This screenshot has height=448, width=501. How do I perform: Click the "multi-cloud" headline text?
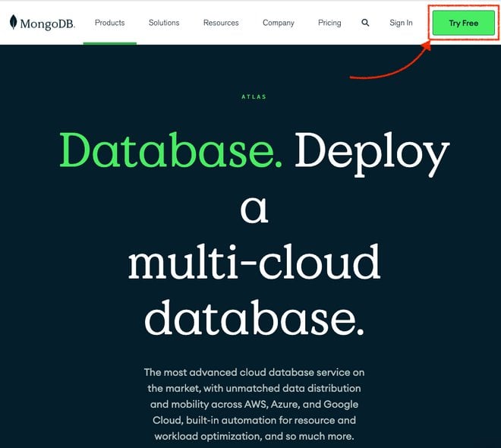(254, 262)
